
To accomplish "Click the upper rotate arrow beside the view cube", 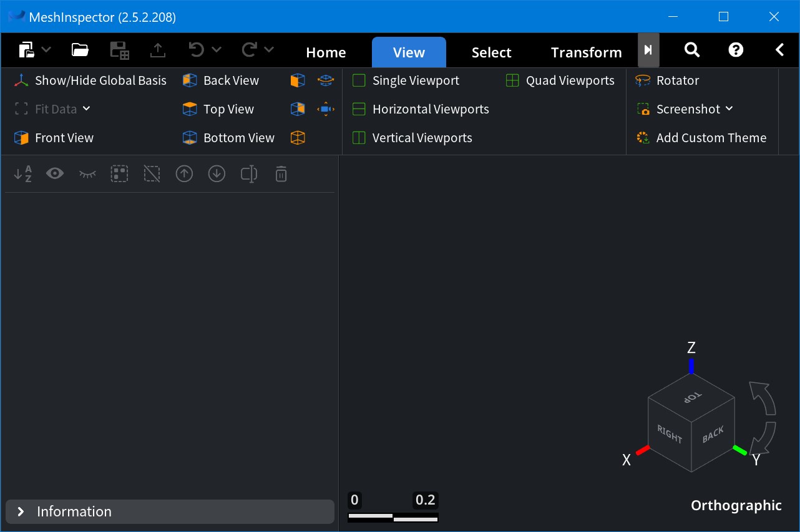I will 763,398.
